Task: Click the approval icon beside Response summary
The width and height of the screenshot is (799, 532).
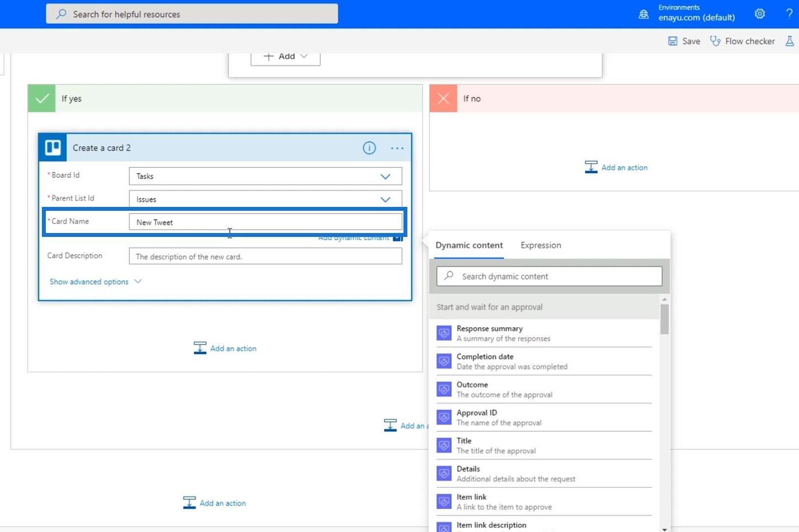Action: pyautogui.click(x=444, y=333)
